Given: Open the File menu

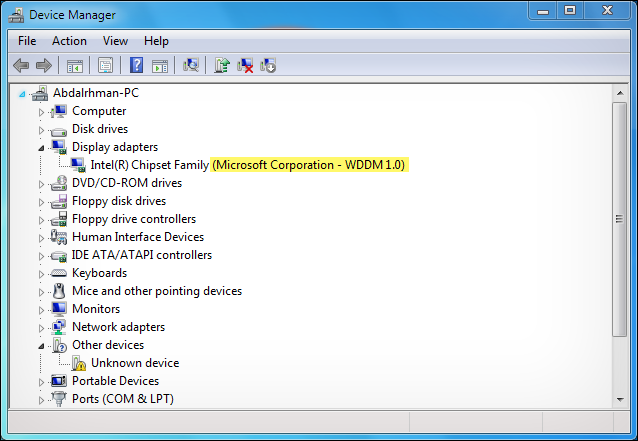Looking at the screenshot, I should (27, 41).
